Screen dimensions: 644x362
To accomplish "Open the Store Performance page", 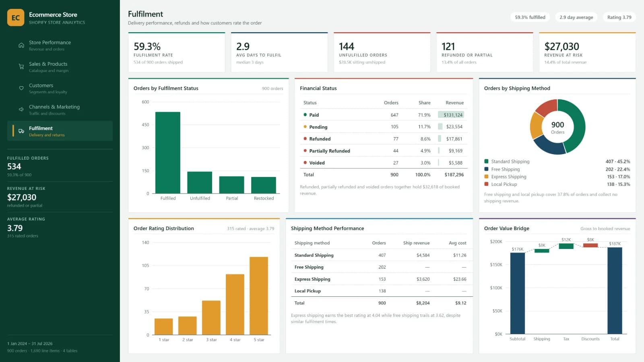I will point(60,45).
